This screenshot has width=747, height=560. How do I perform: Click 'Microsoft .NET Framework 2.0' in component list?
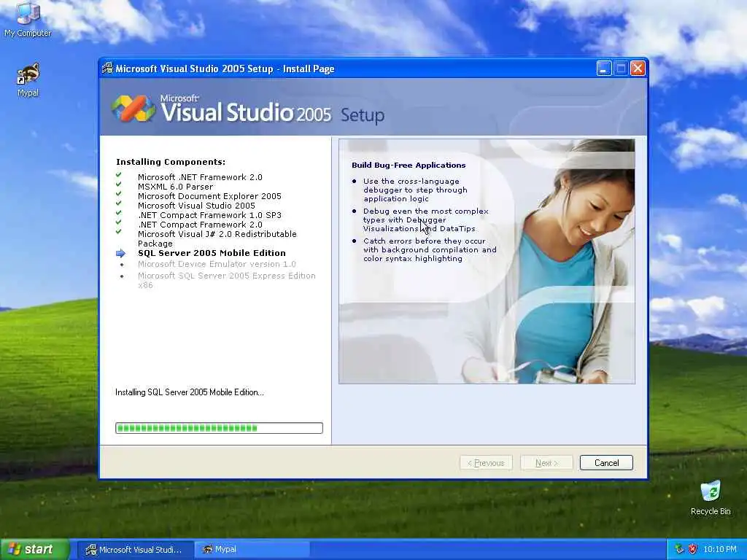(200, 177)
